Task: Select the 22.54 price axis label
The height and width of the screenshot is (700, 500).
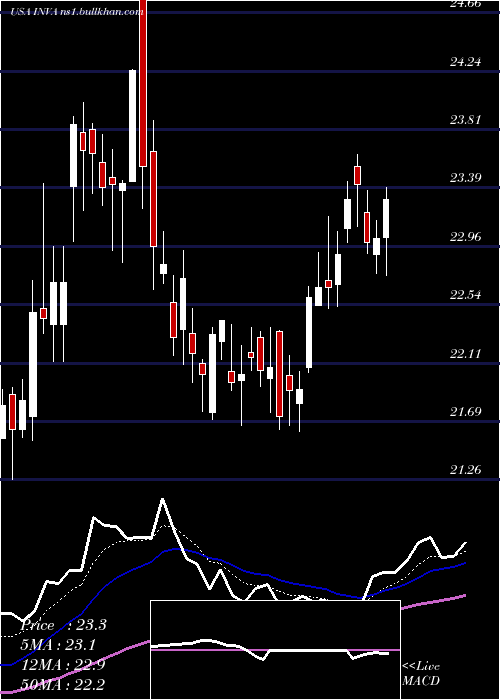Action: (466, 295)
